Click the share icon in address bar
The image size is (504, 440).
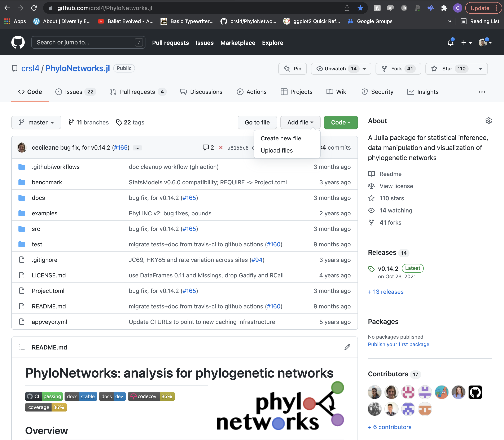(347, 8)
